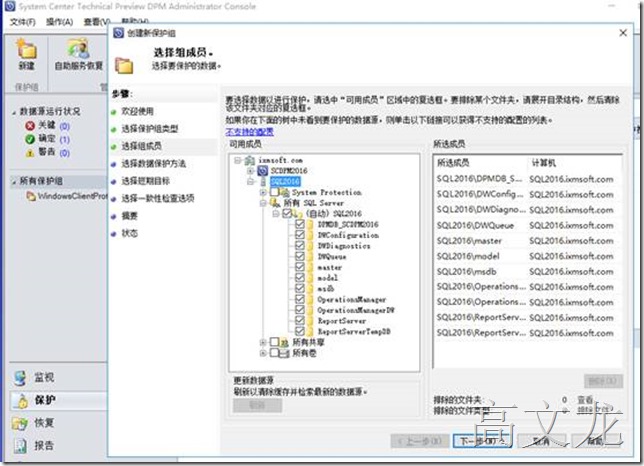The height and width of the screenshot is (466, 644).
Task: Click the 新建 protection group icon
Action: click(27, 49)
